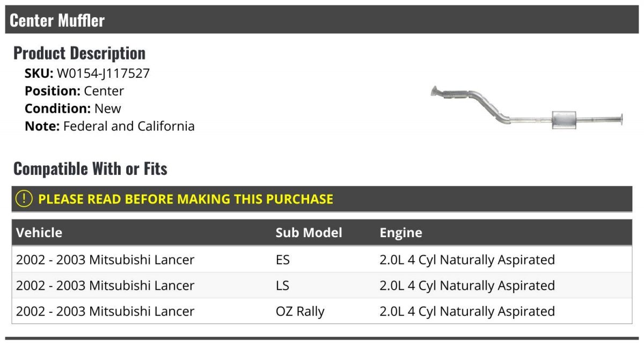Select the Lancer ES vehicle row
The width and height of the screenshot is (644, 345).
(322, 260)
